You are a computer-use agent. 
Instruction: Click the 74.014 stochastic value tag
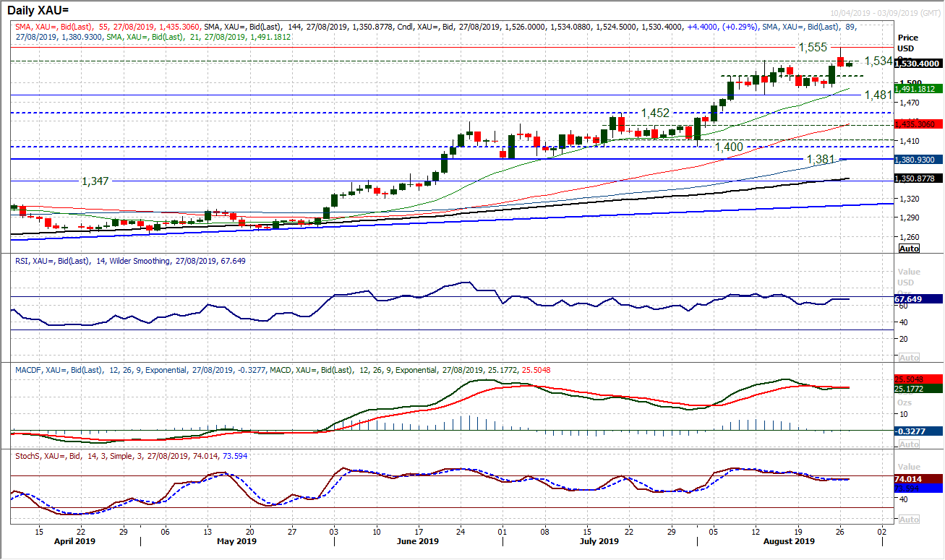click(x=918, y=478)
